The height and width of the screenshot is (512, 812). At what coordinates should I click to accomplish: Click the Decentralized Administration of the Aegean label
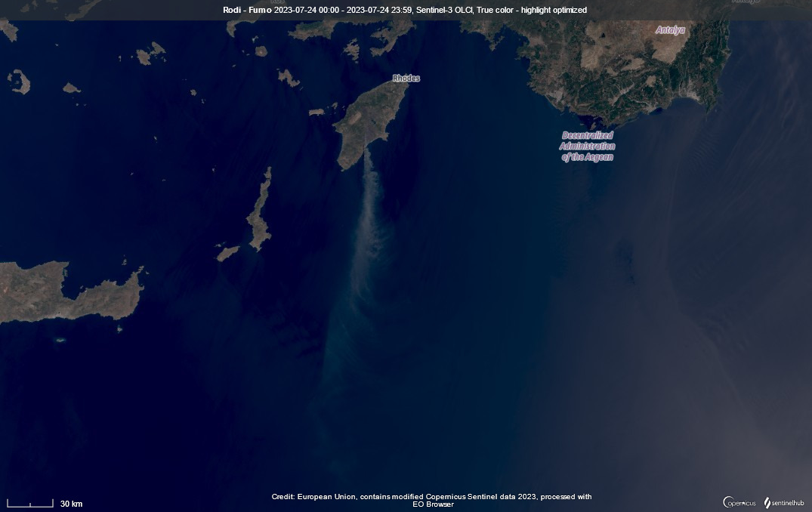tap(587, 146)
